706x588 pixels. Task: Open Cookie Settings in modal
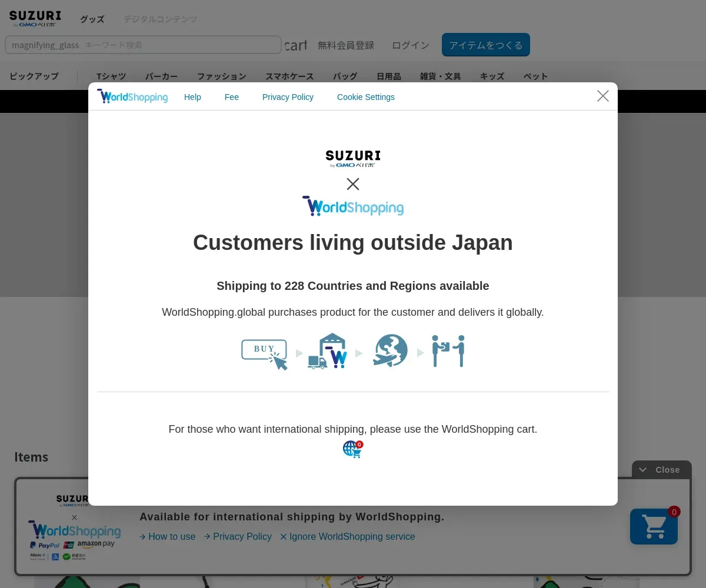pos(366,97)
